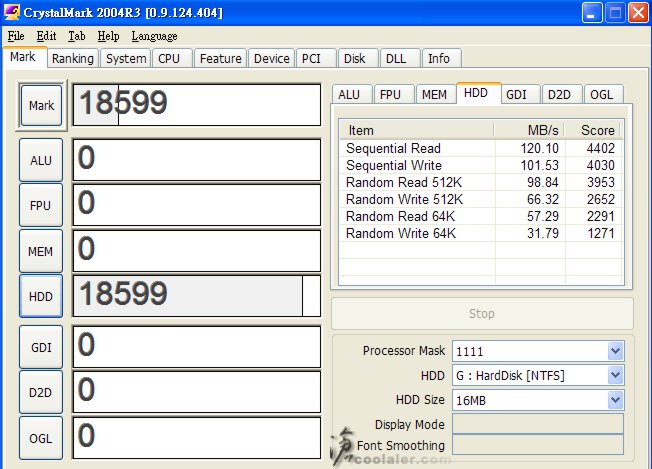Click the GDI benchmark button

41,347
